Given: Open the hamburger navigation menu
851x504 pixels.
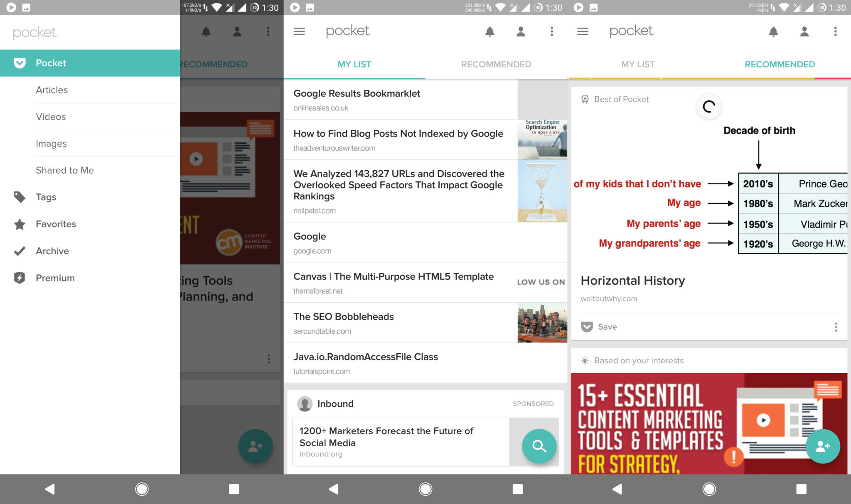Looking at the screenshot, I should [x=299, y=32].
